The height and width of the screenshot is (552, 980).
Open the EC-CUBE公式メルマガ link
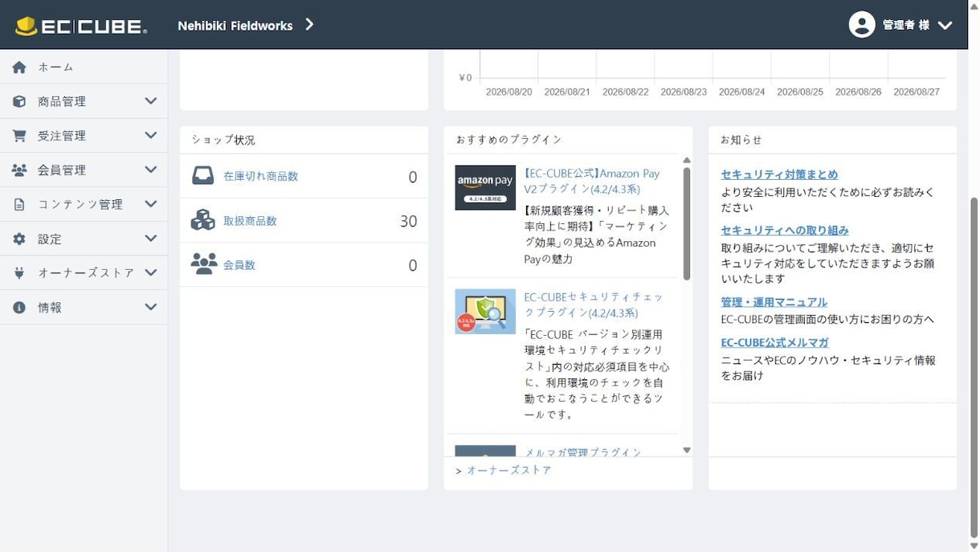774,342
